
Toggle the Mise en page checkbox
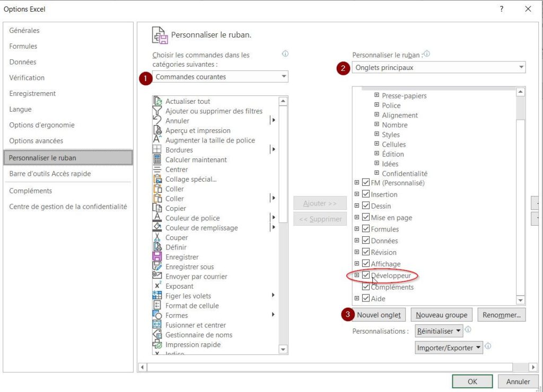coord(366,217)
